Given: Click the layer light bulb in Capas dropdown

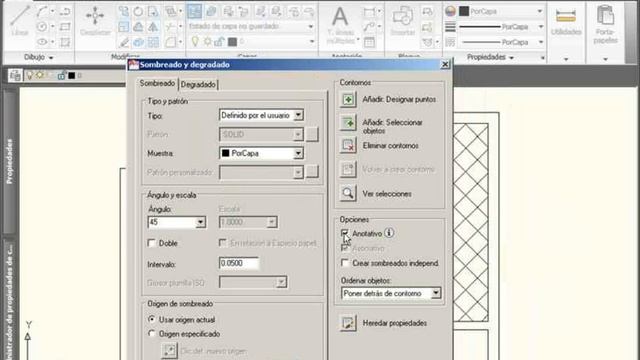Looking at the screenshot, I should click(x=195, y=41).
